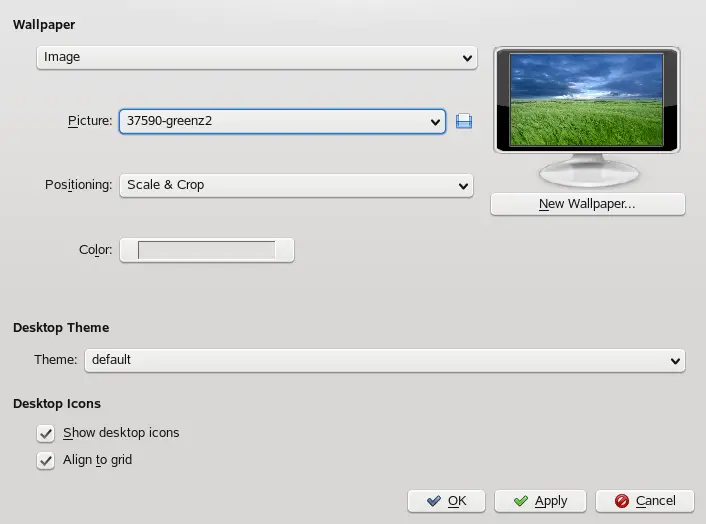Open the Scale & Crop positioning dropdown

tap(295, 185)
